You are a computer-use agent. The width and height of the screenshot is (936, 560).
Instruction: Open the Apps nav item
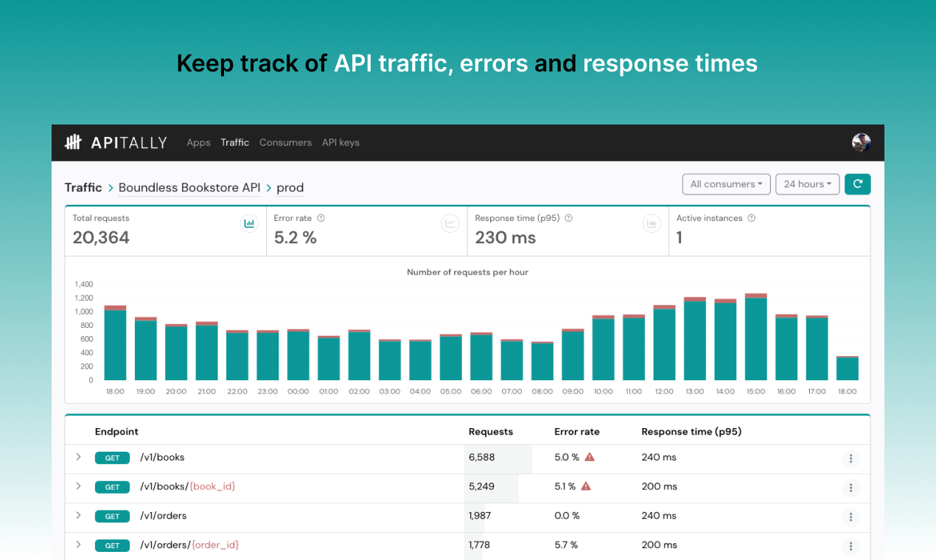[x=198, y=142]
